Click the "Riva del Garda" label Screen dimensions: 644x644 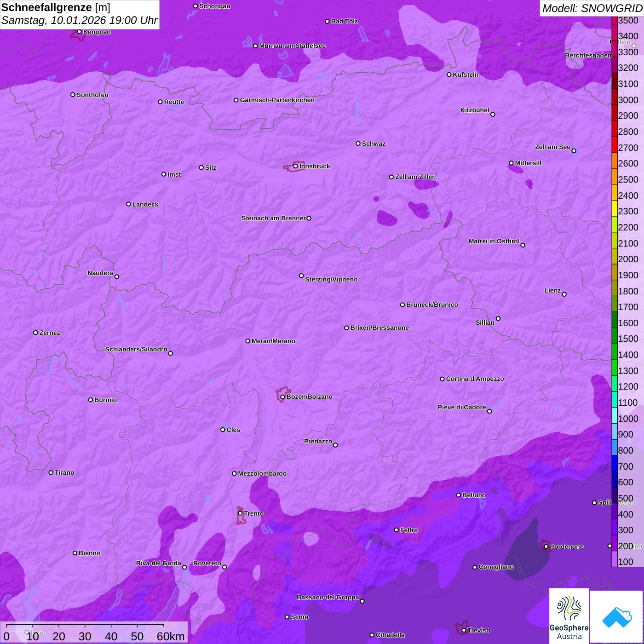(159, 563)
